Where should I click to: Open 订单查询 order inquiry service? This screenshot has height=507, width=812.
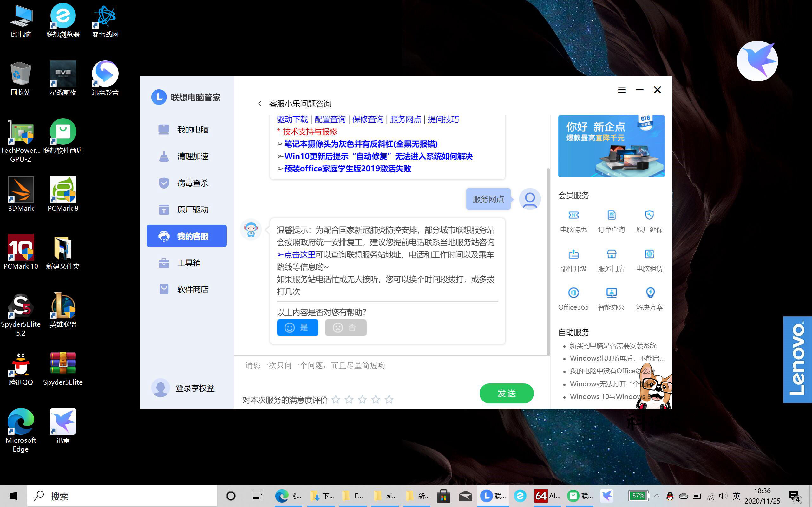click(611, 221)
